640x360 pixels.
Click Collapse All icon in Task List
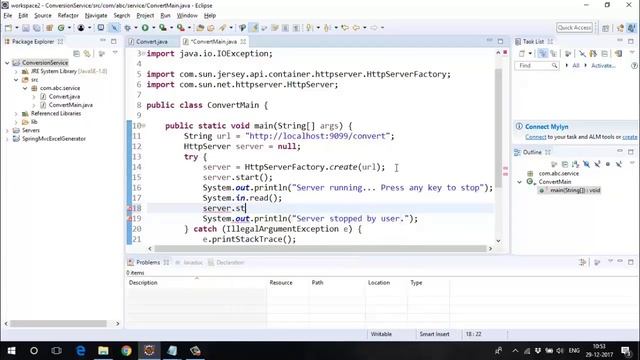click(x=605, y=53)
